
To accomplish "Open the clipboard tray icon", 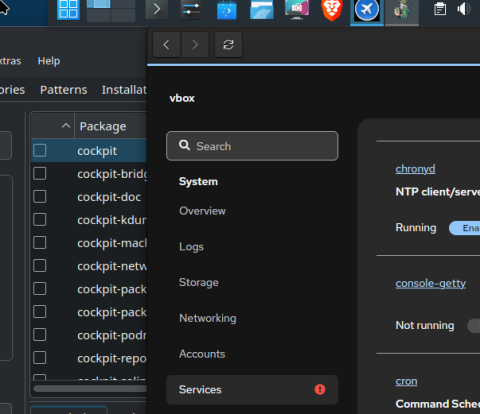I will tap(440, 9).
